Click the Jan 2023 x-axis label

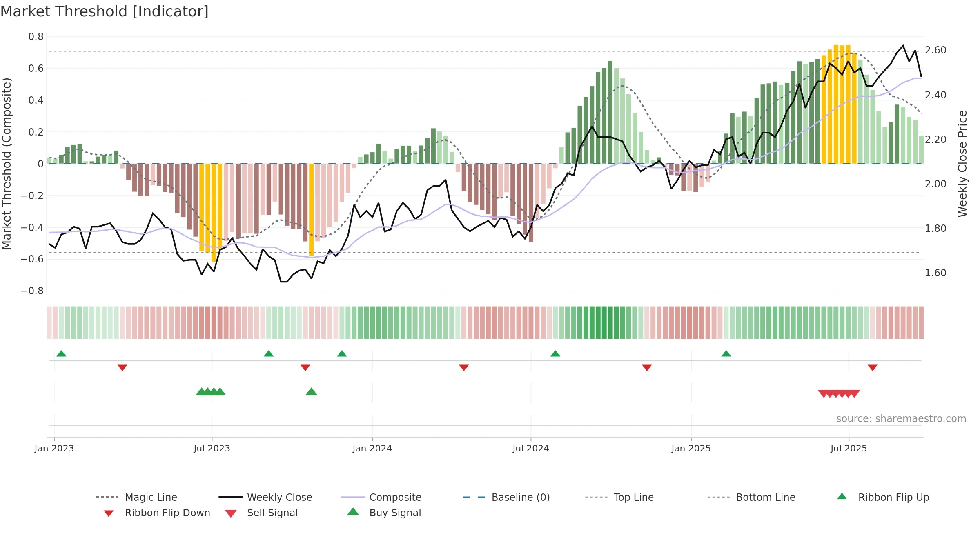click(x=54, y=448)
